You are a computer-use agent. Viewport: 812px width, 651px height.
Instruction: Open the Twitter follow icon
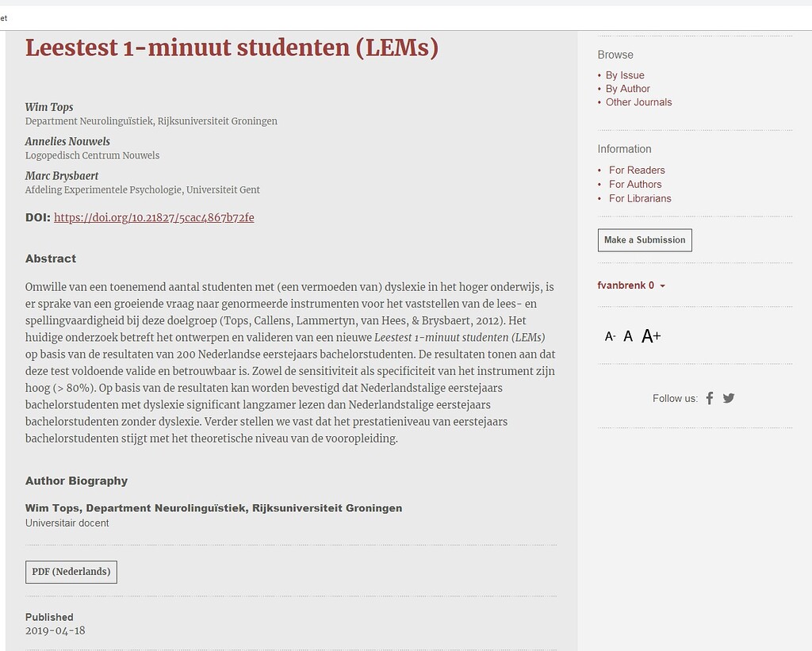[729, 398]
